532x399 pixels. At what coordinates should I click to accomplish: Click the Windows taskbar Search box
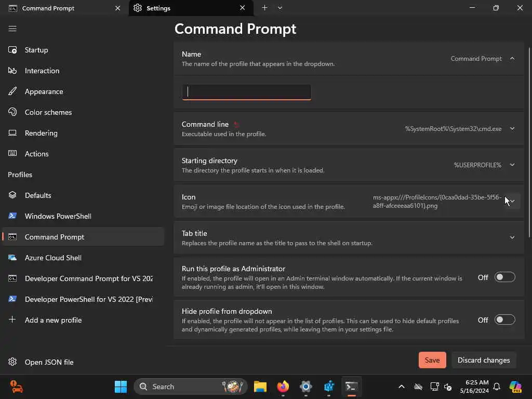[x=191, y=387]
